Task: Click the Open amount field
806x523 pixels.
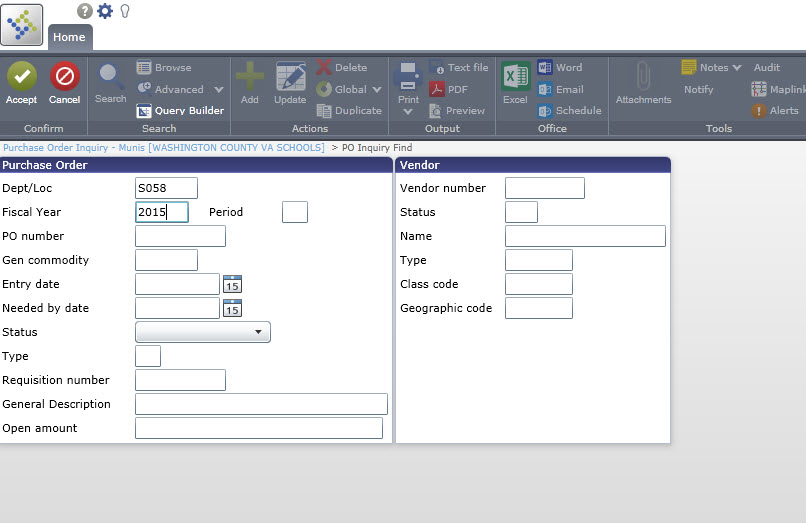Action: click(259, 428)
